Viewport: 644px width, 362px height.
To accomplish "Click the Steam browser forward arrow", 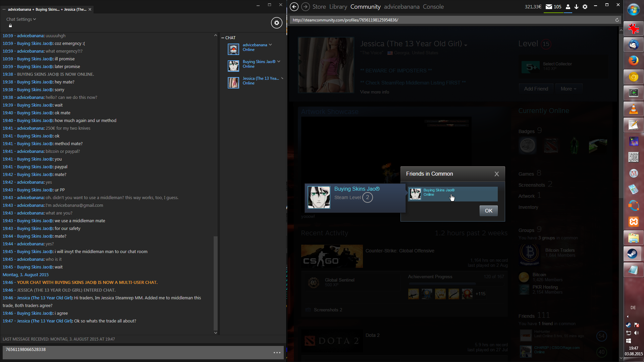I will coord(305,7).
